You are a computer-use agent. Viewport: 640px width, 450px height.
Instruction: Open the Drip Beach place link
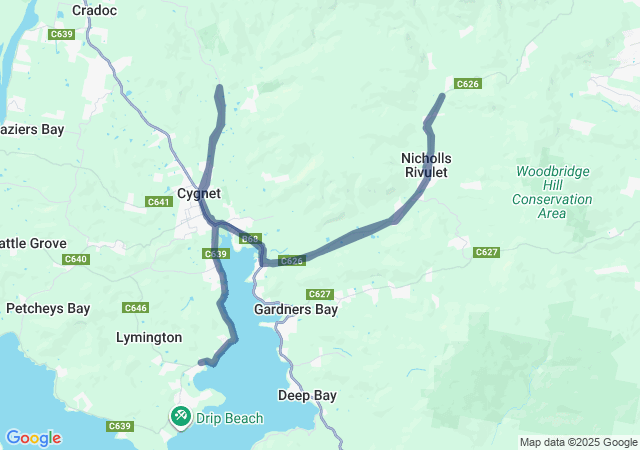pyautogui.click(x=229, y=418)
